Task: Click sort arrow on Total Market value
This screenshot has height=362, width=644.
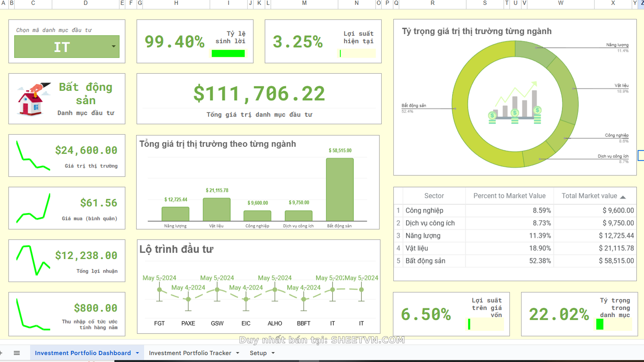Action: pyautogui.click(x=623, y=197)
